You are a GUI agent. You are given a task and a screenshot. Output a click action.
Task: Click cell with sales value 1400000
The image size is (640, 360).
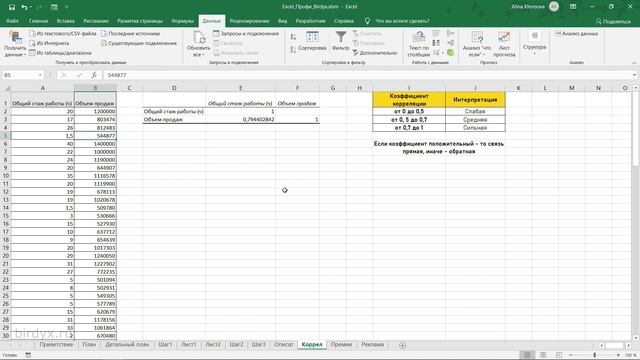[95, 144]
